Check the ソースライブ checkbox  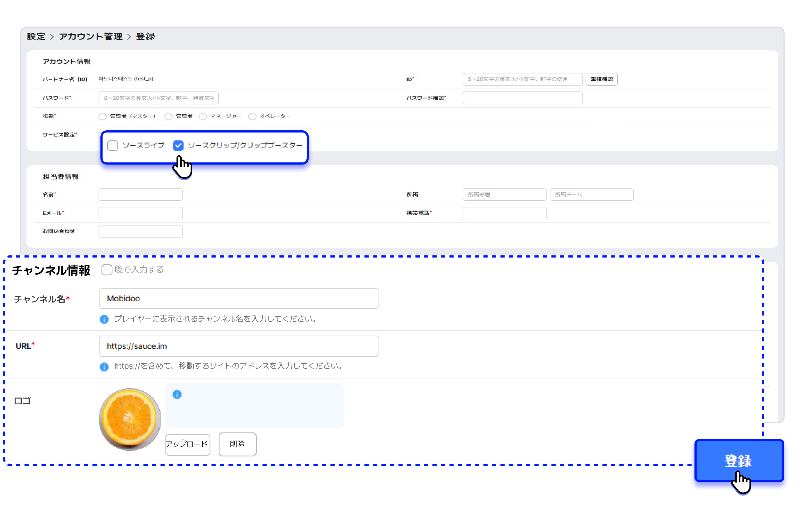tap(113, 146)
